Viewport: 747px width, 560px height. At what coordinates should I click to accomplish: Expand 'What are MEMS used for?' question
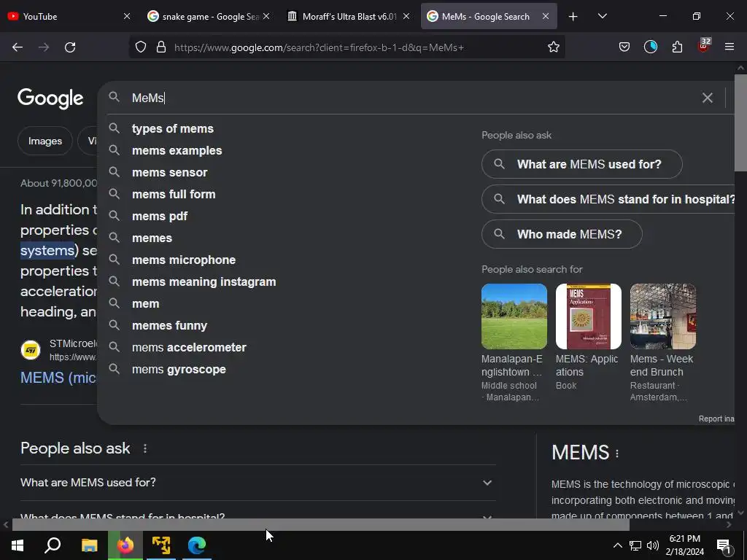point(258,483)
